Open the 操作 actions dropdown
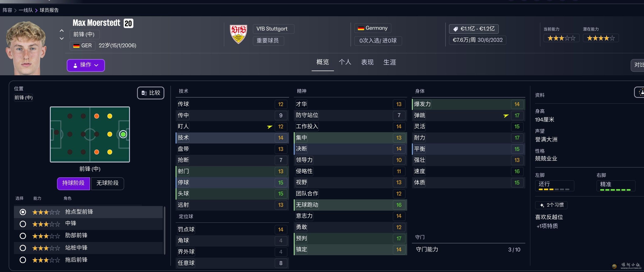Viewport: 644px width, 272px height. (x=86, y=65)
